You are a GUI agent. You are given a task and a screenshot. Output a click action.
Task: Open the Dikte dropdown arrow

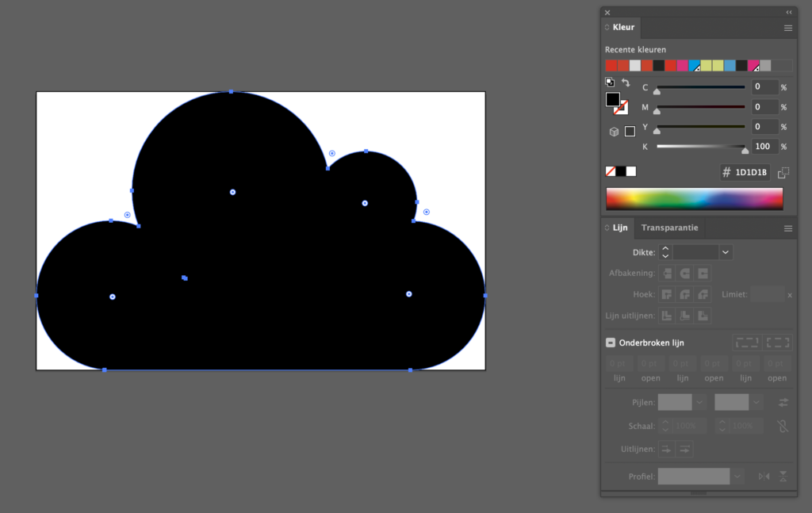click(x=726, y=252)
